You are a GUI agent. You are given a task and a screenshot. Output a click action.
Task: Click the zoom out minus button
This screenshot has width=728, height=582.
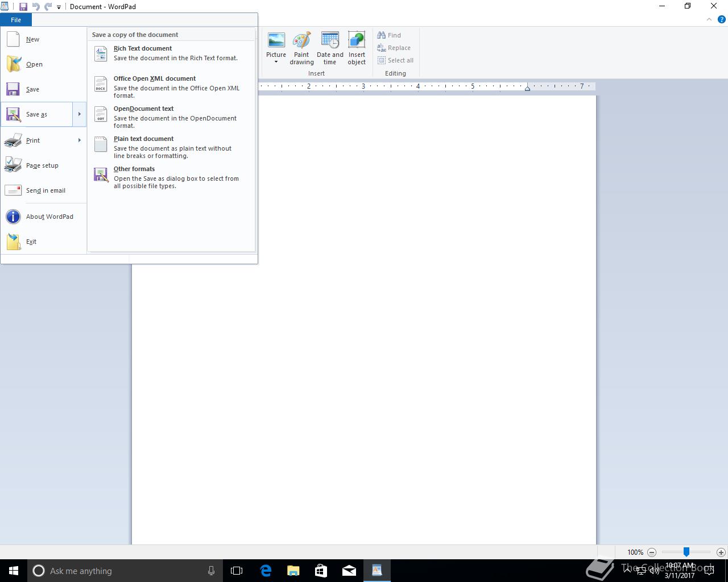pyautogui.click(x=652, y=552)
